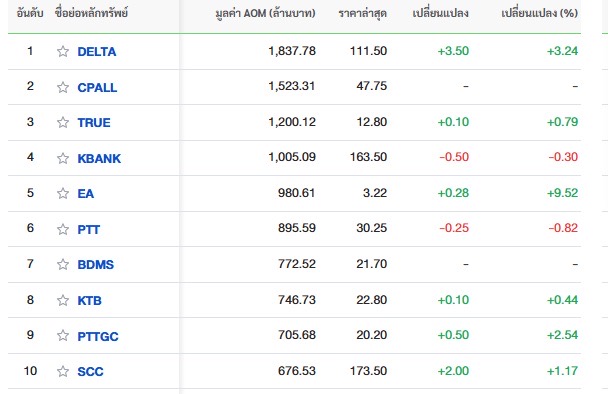Select the star icon beside PTT
Screen dimensions: 608x394
click(63, 229)
